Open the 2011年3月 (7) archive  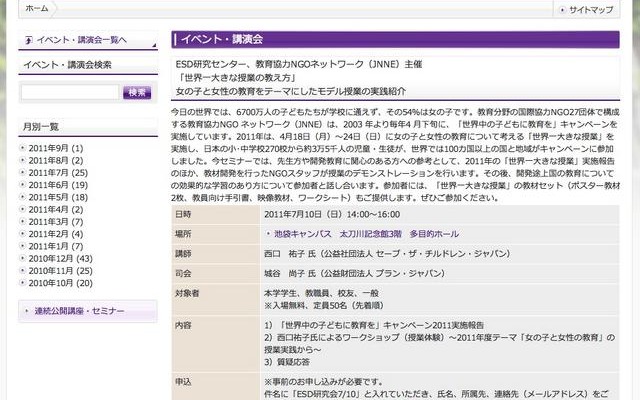pos(56,222)
